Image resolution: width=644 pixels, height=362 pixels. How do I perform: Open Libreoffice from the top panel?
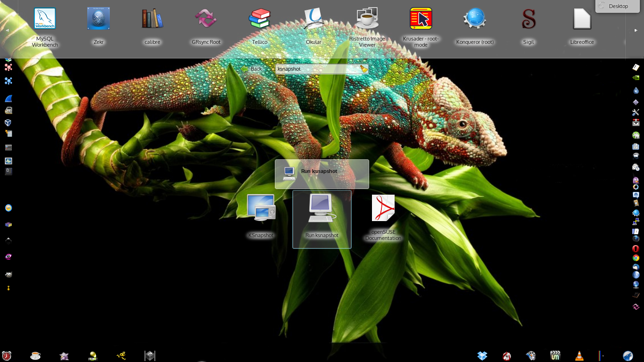point(582,19)
